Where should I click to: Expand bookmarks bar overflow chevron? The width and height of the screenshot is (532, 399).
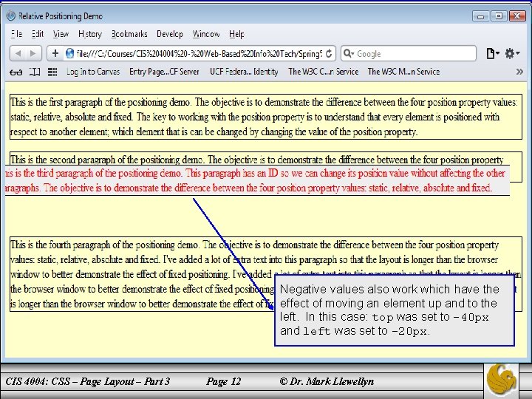tap(519, 72)
